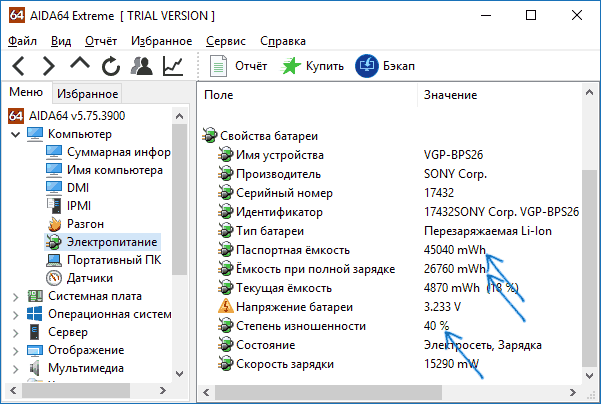Go back with the left arrow toolbar icon
The width and height of the screenshot is (601, 404).
(x=18, y=66)
